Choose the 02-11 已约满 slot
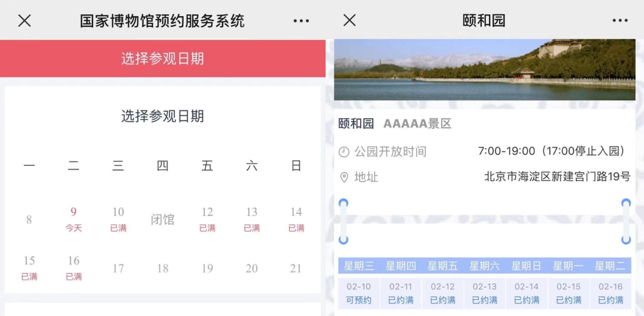Screen dimensions: 644x316 [x=401, y=293]
